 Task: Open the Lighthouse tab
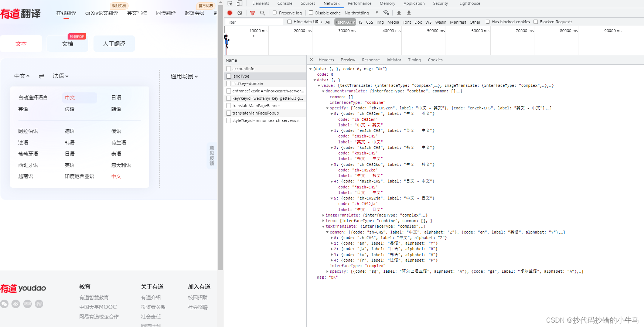[x=470, y=3]
